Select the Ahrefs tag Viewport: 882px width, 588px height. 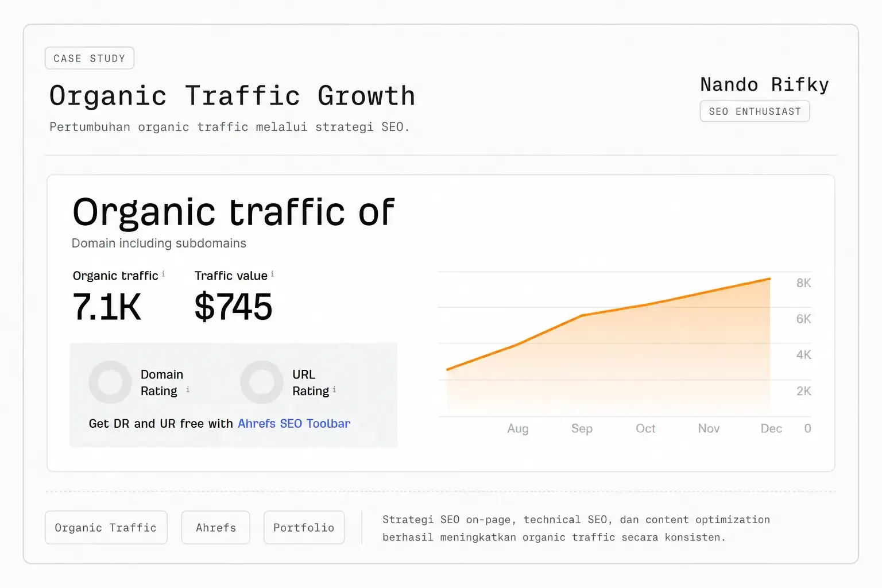coord(216,527)
